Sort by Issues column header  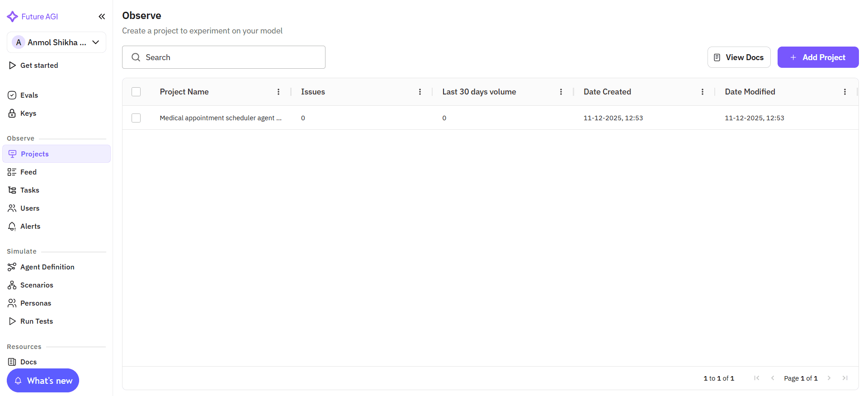(x=313, y=92)
